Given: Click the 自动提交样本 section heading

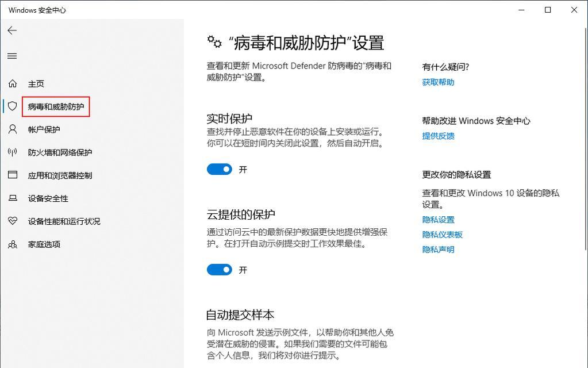Looking at the screenshot, I should [240, 315].
